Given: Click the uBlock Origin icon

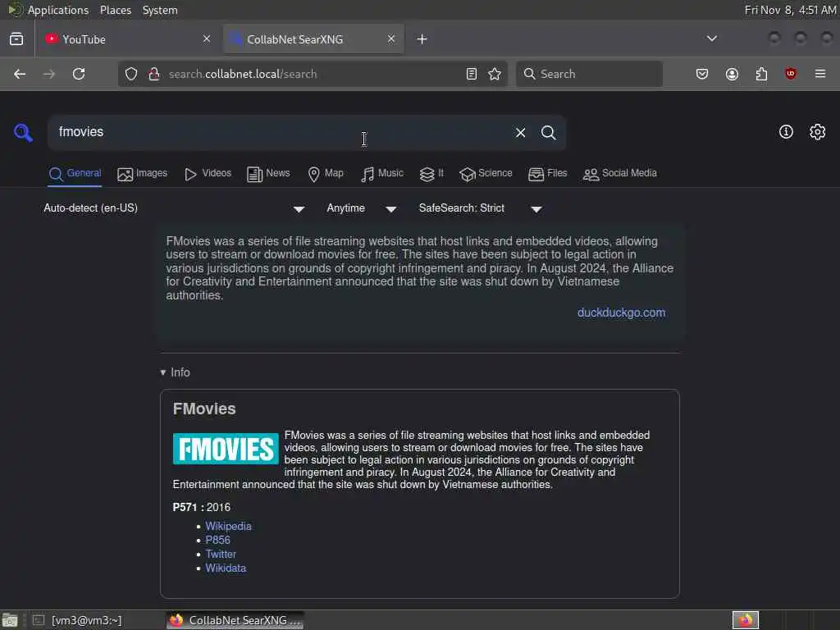Looking at the screenshot, I should click(x=791, y=73).
